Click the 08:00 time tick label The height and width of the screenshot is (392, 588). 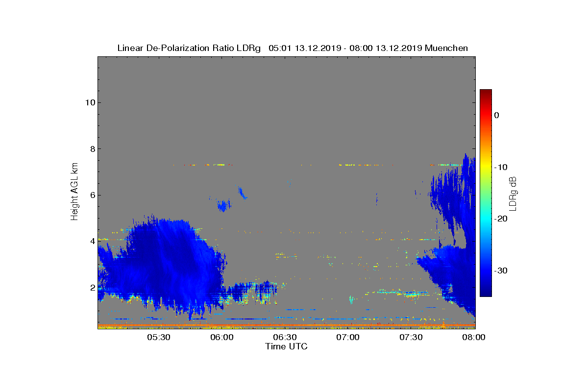coord(474,338)
